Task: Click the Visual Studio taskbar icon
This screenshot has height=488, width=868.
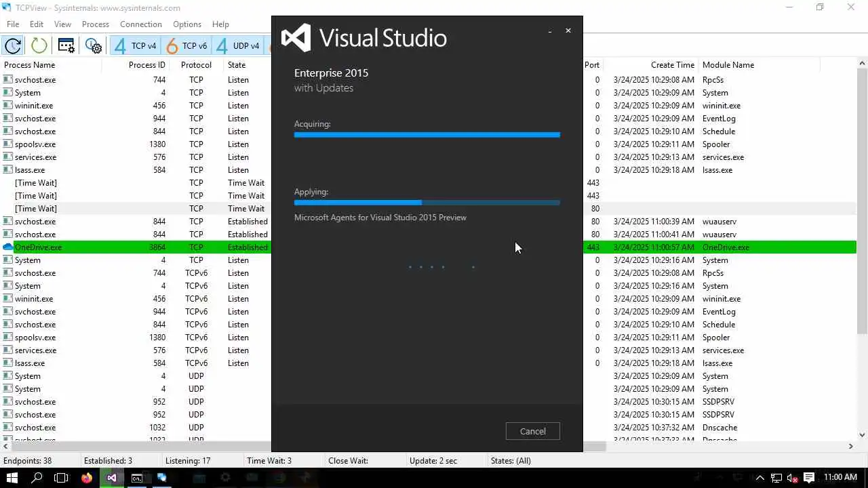Action: click(112, 478)
